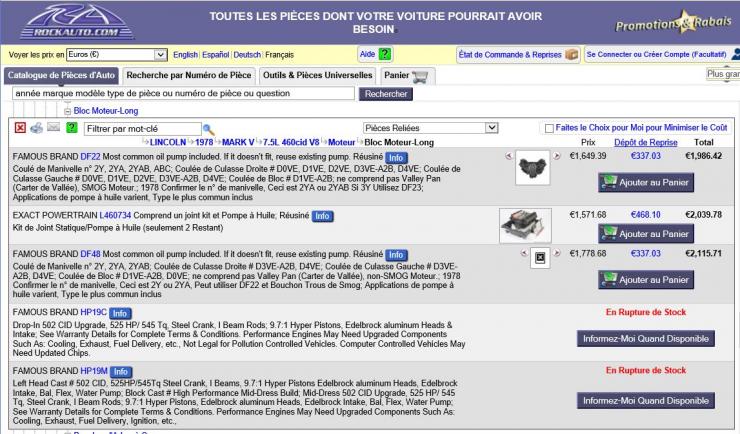The image size is (740, 434).
Task: Select the Français language option
Action: (279, 55)
